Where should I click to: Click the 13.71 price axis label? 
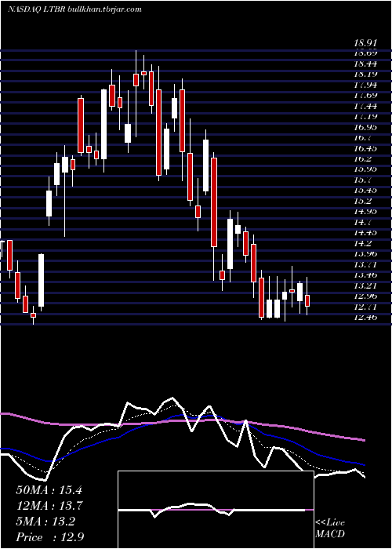tap(366, 265)
